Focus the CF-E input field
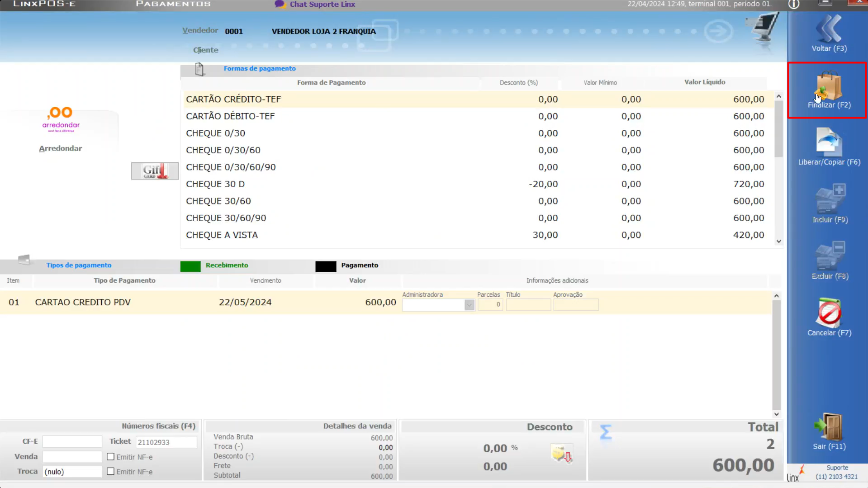Viewport: 868px width, 488px height. pos(72,441)
